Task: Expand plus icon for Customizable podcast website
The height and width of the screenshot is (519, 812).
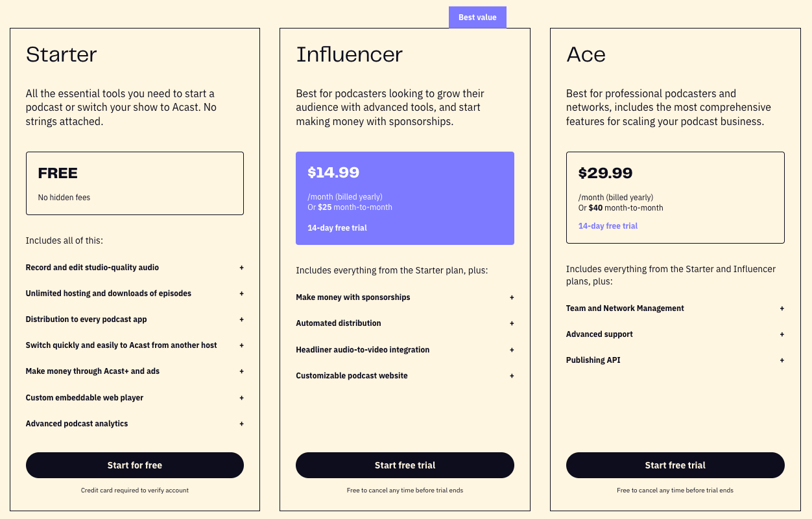Action: click(x=512, y=376)
